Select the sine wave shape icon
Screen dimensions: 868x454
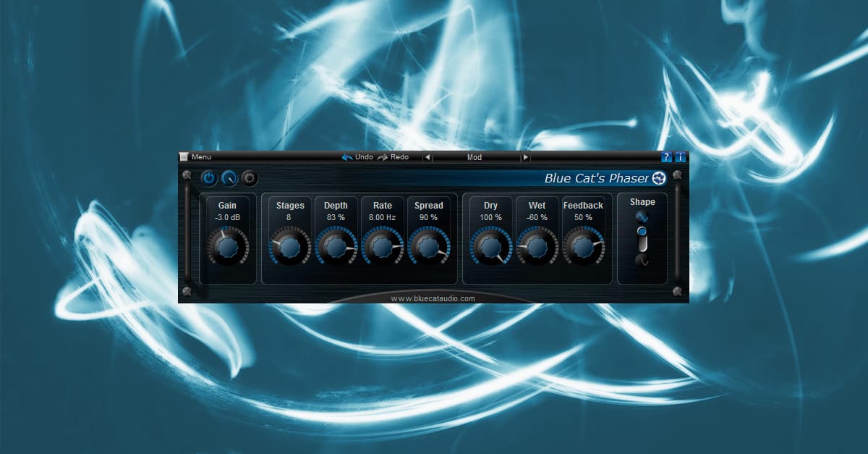click(642, 217)
